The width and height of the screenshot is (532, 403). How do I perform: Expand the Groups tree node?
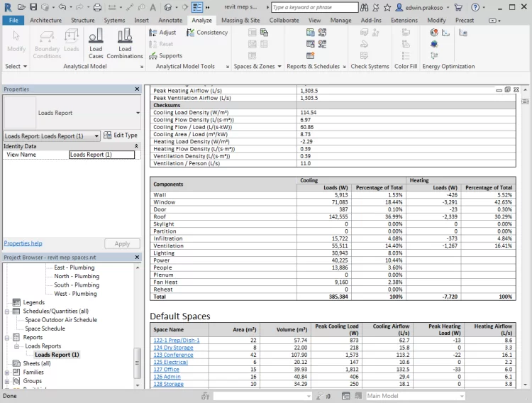tap(7, 381)
